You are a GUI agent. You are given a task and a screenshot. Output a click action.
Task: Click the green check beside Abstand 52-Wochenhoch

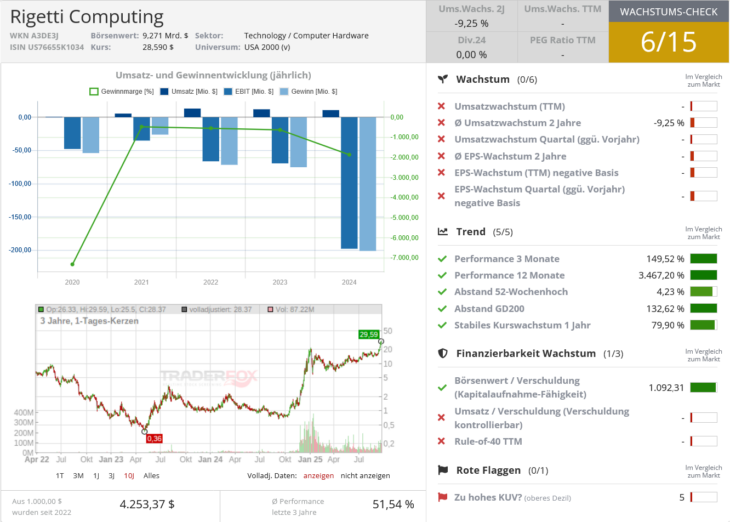click(x=442, y=292)
